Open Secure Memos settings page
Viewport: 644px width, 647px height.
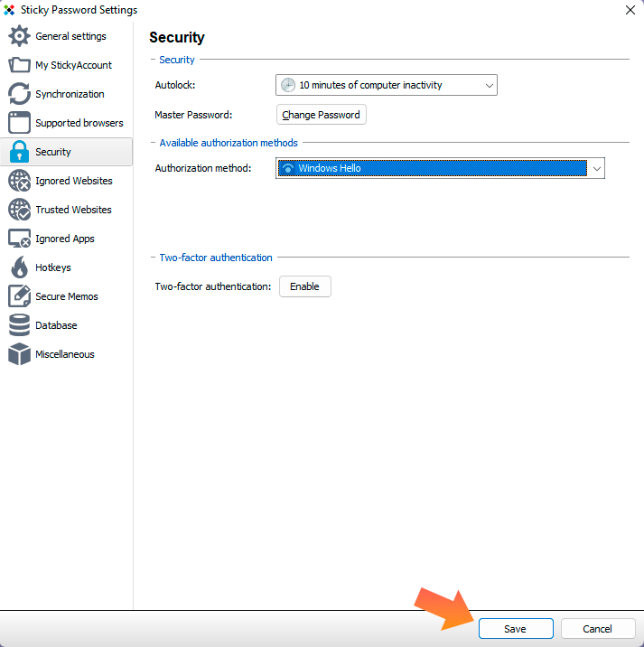pos(67,296)
